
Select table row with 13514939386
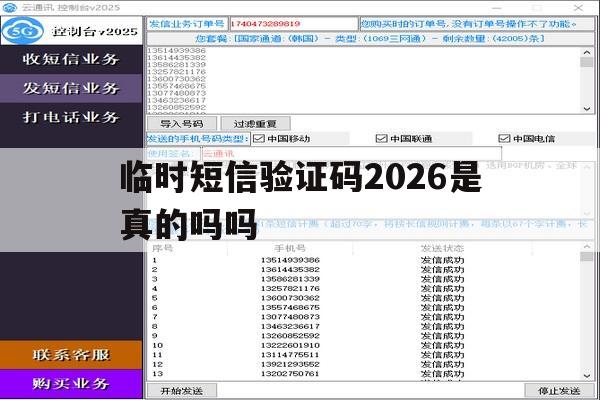coord(364,260)
